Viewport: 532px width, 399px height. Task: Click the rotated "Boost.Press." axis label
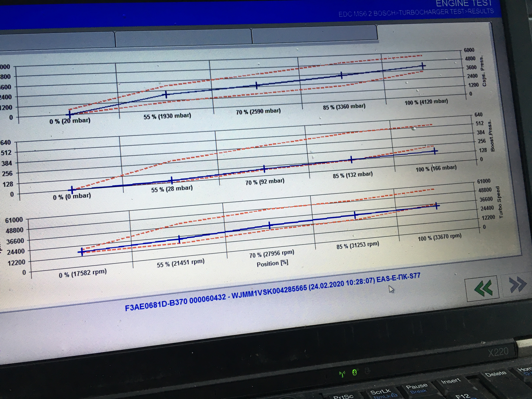(491, 136)
